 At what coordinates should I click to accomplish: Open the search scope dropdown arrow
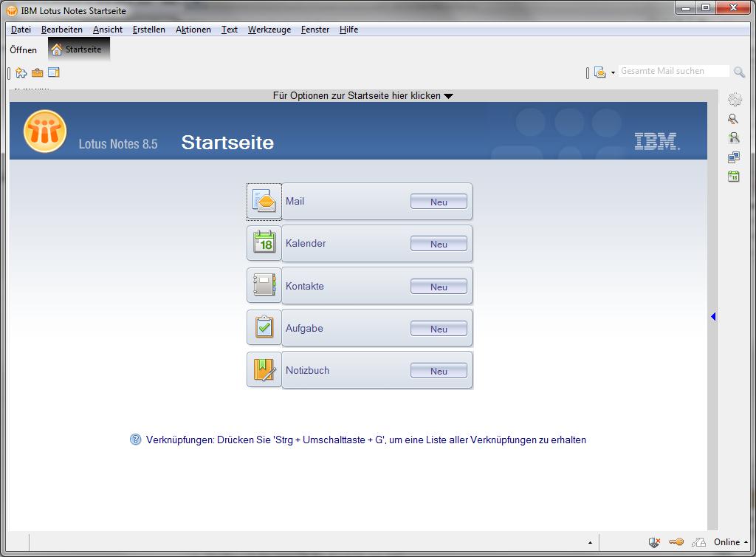tap(613, 73)
